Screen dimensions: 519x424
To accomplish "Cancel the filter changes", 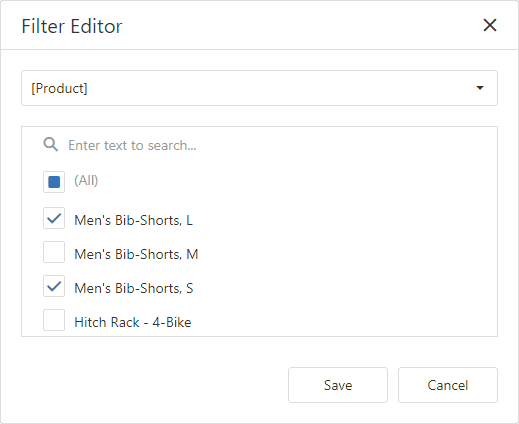I will [448, 385].
